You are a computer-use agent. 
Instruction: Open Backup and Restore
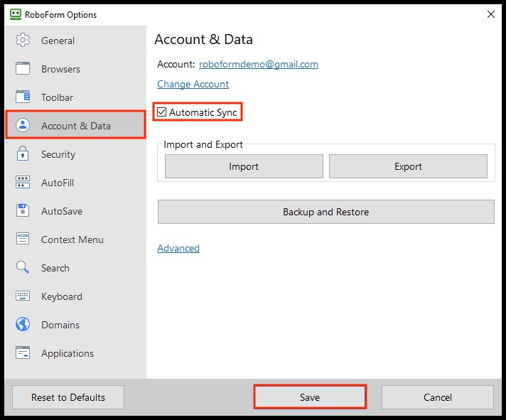[x=326, y=212]
